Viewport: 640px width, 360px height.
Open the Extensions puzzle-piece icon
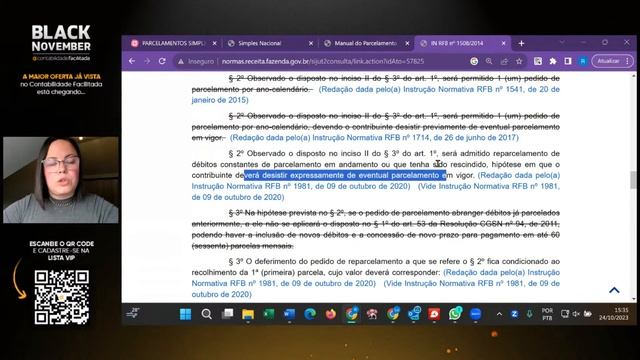coord(553,61)
